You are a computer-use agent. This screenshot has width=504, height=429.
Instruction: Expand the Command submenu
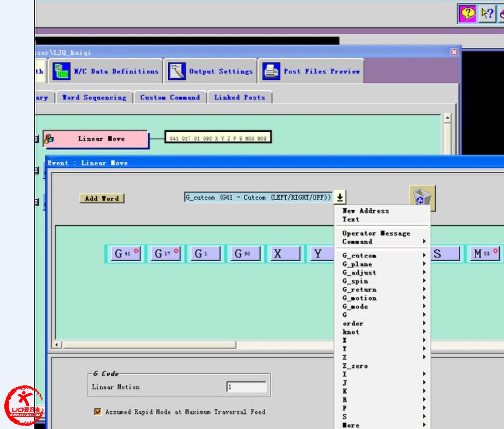click(x=382, y=242)
